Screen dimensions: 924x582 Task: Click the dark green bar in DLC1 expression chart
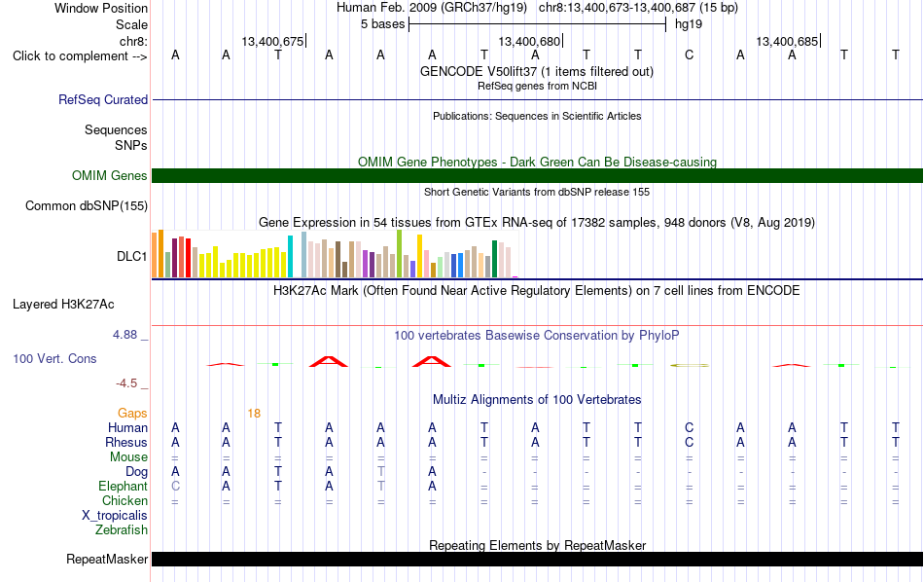(494, 259)
